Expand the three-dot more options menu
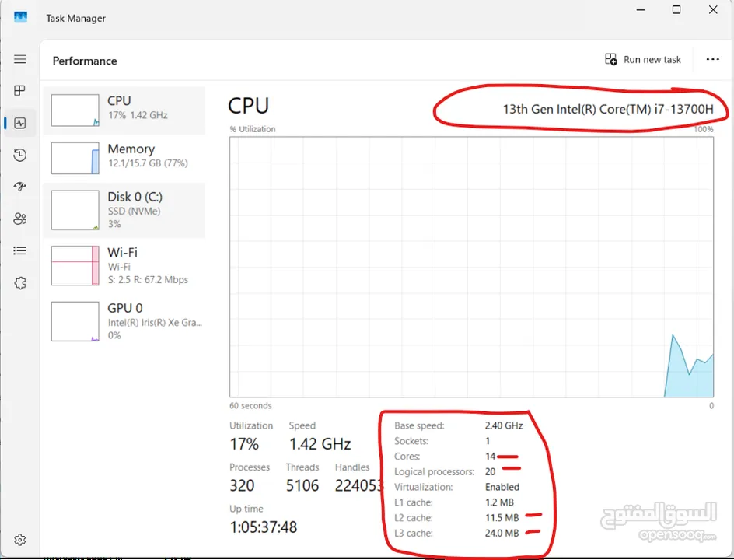The image size is (734, 560). 712,60
